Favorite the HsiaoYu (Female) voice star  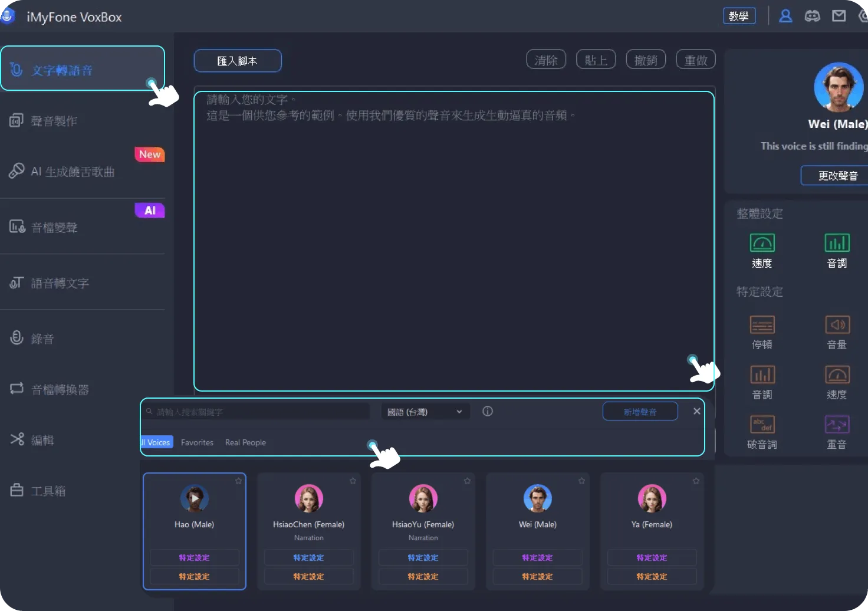(x=467, y=481)
